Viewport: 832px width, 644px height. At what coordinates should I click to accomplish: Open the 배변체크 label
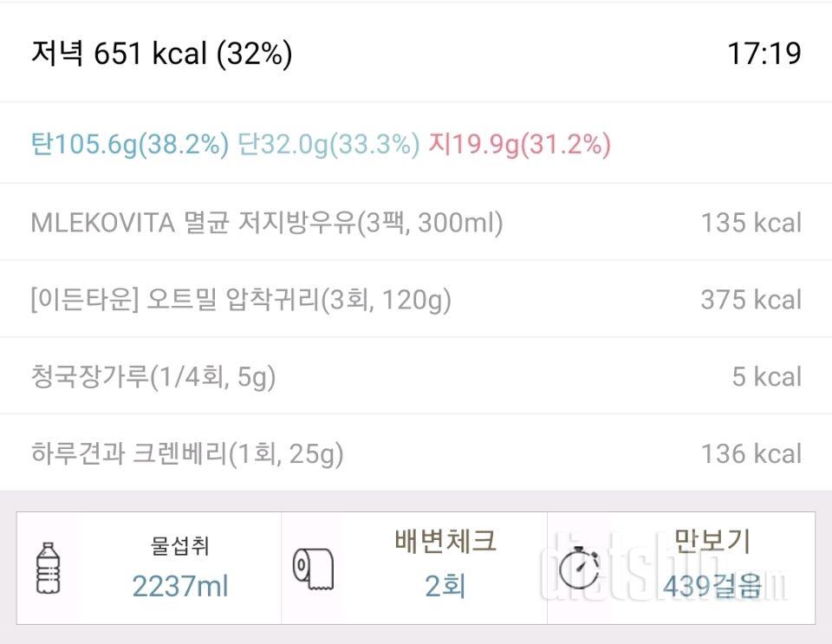445,542
